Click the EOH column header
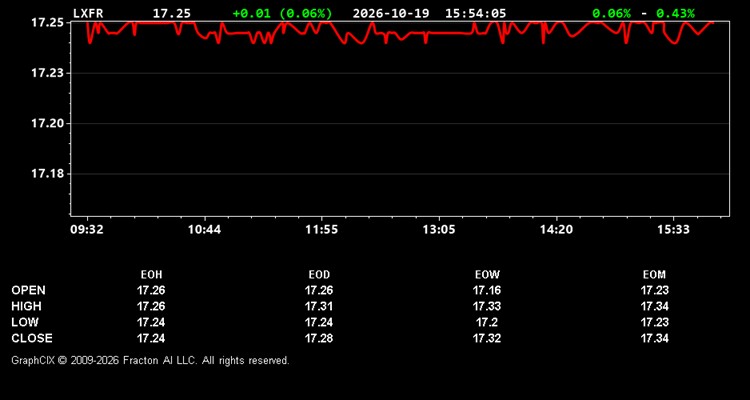750x400 pixels. tap(151, 275)
